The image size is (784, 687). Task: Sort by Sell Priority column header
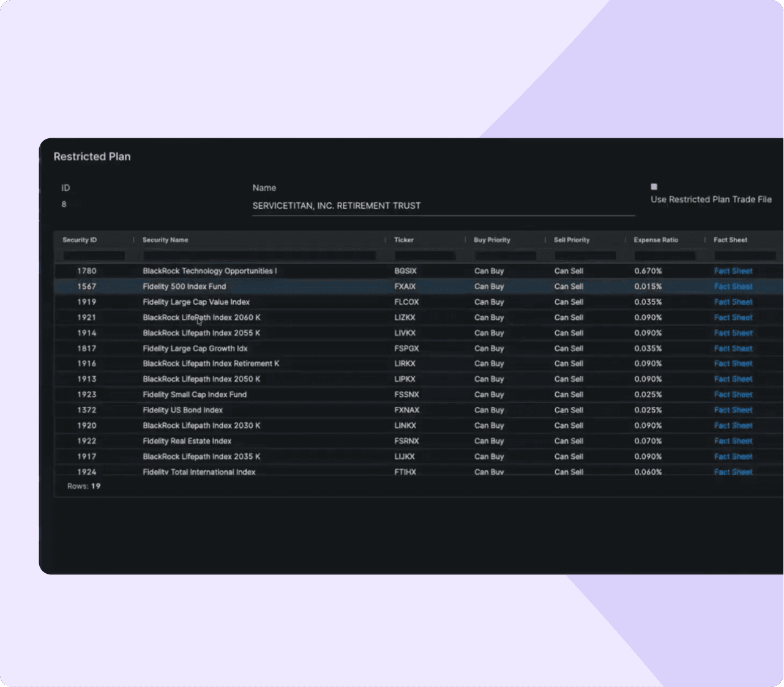click(x=572, y=240)
